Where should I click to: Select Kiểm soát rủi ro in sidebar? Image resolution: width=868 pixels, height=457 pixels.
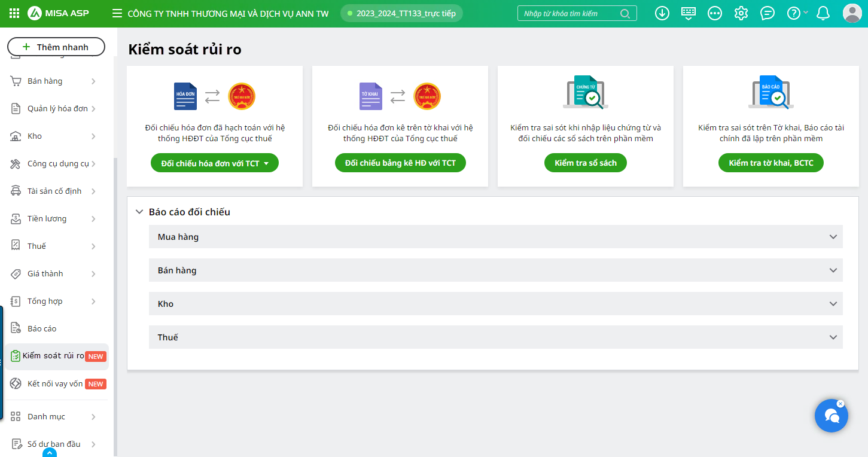click(57, 356)
